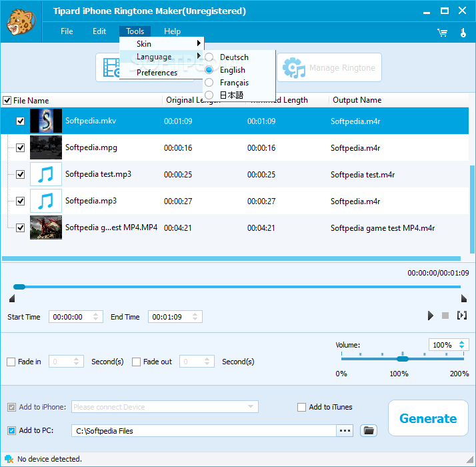Play the selected ringtone preview

click(430, 316)
